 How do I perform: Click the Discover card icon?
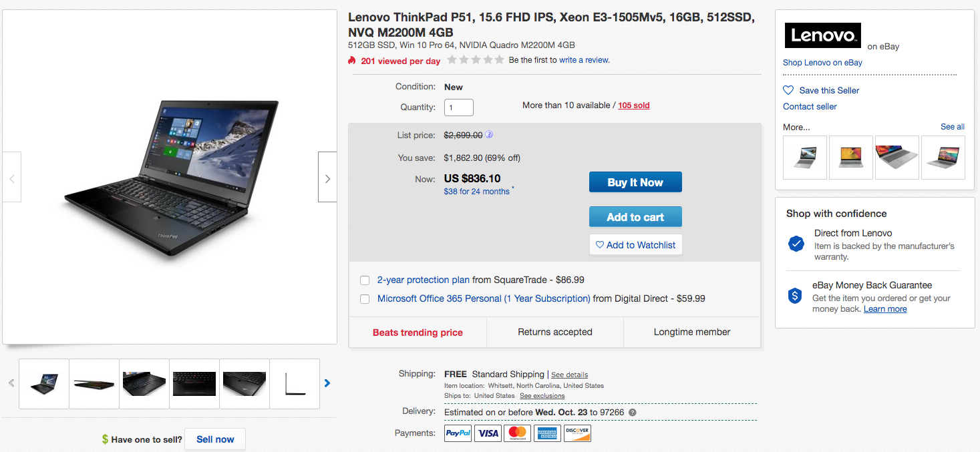pos(577,433)
